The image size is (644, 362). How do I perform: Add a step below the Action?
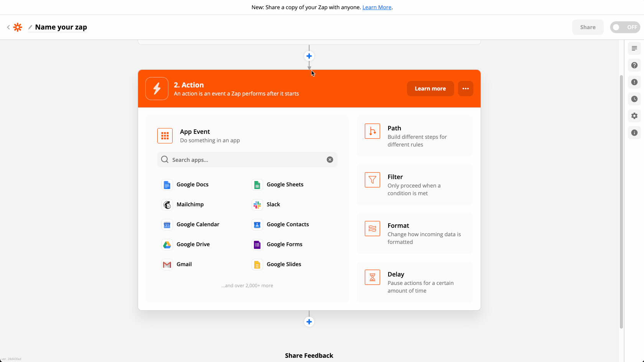(309, 322)
